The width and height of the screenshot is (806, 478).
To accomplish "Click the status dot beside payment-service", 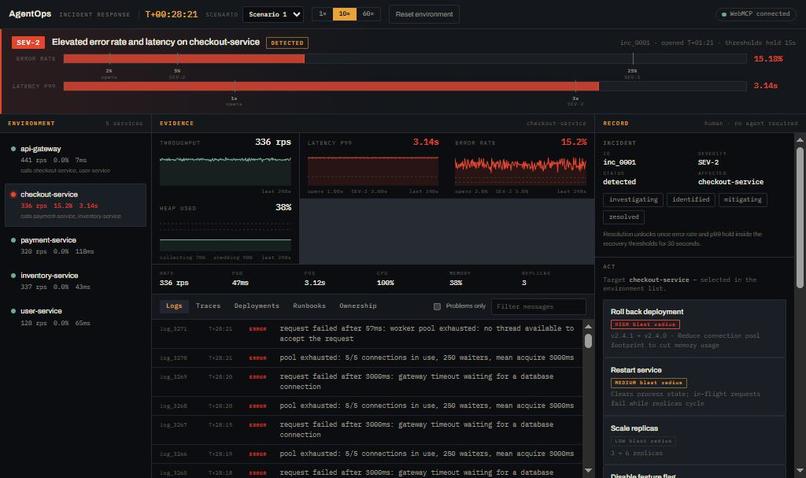I will coord(13,240).
